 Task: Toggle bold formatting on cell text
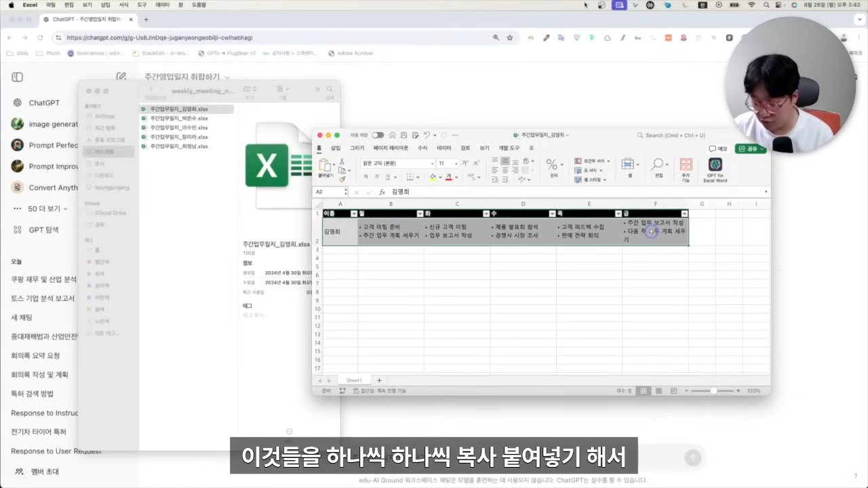click(x=366, y=178)
